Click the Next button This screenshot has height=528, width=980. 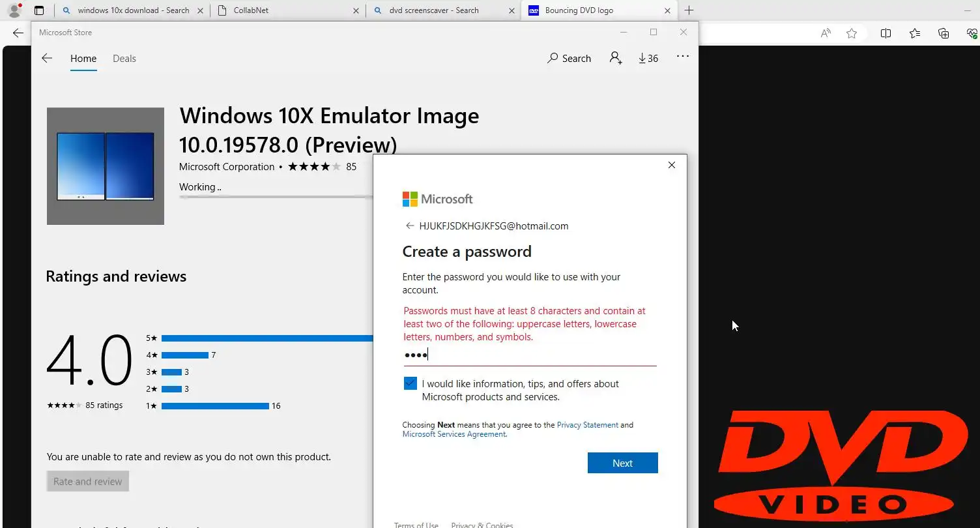(x=622, y=463)
